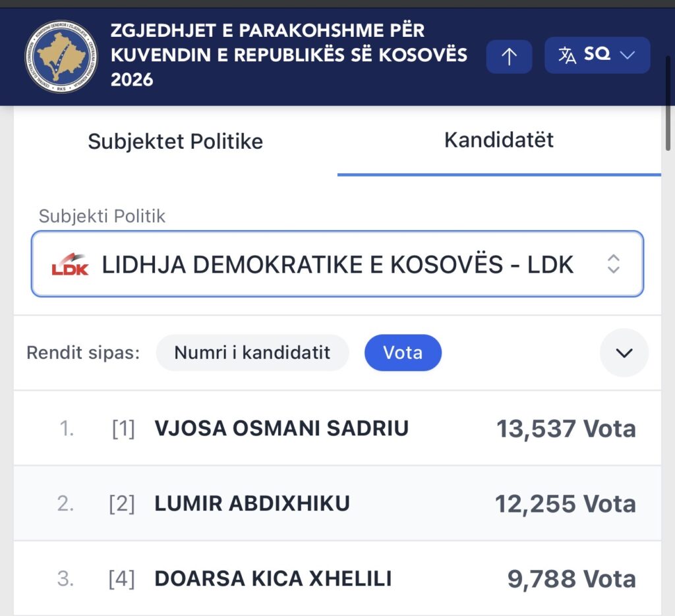675x616 pixels.
Task: Switch to Subjektet Politike tab
Action: pos(175,141)
